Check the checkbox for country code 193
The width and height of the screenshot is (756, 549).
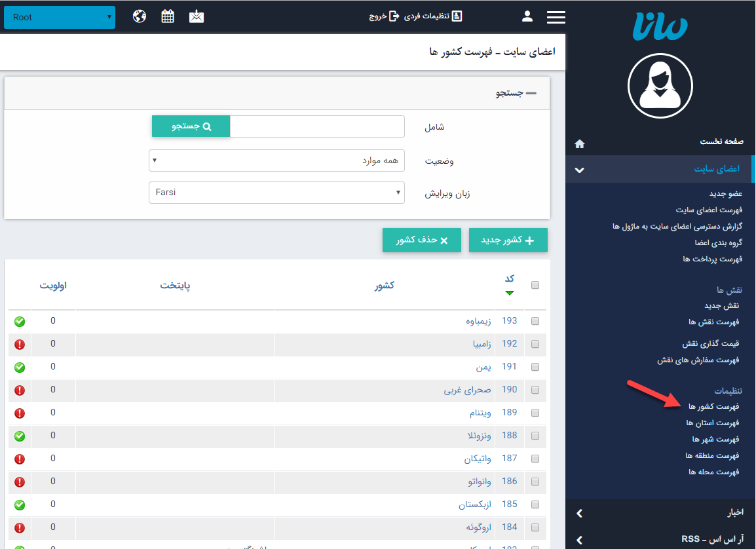tap(535, 320)
